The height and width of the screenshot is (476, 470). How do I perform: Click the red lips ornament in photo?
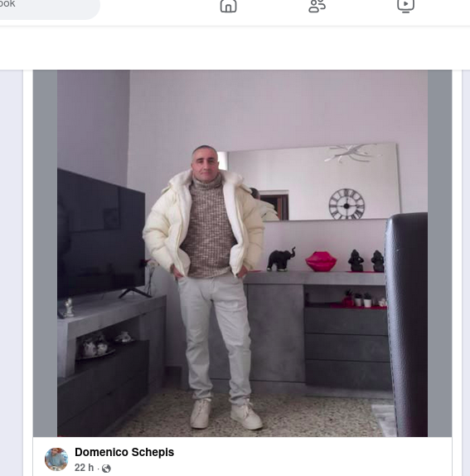[x=321, y=261]
